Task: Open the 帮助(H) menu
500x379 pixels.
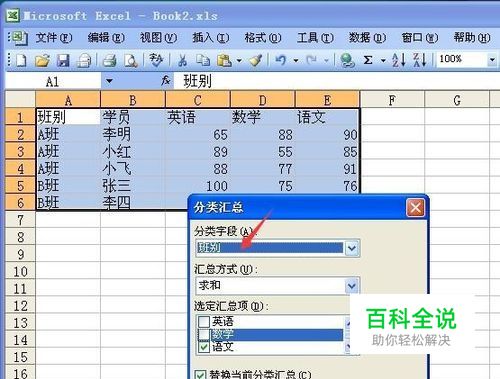Action: click(472, 38)
